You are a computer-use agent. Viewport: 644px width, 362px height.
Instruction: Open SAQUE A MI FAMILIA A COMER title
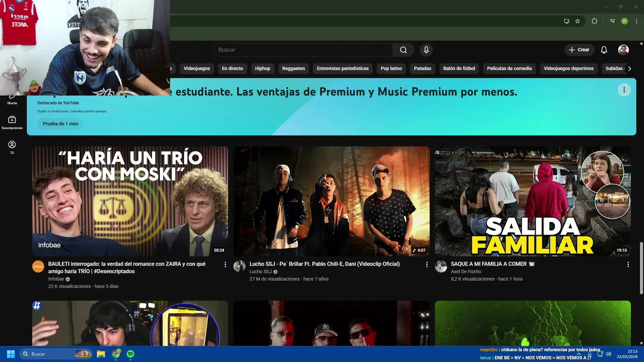493,264
